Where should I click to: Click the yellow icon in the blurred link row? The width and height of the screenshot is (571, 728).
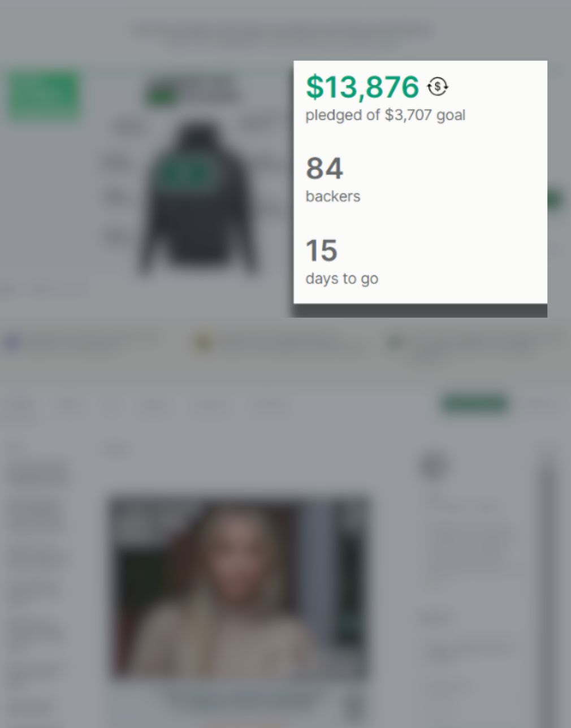tap(202, 343)
